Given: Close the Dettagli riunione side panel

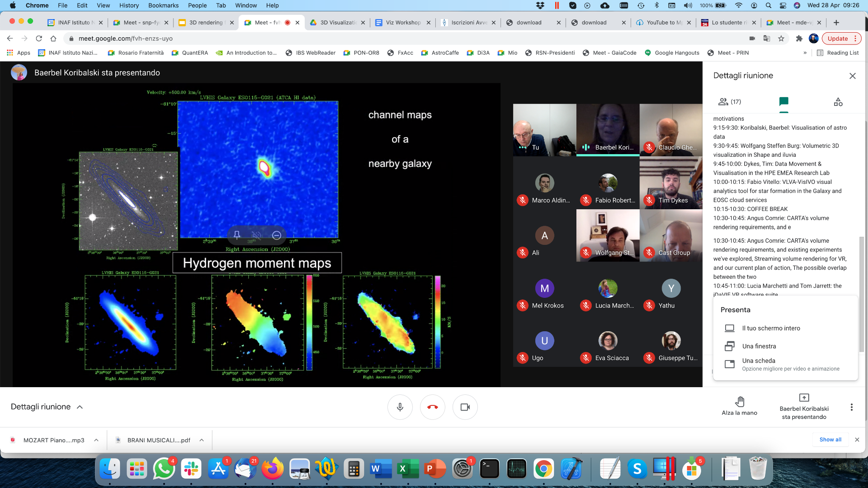Looking at the screenshot, I should (852, 76).
